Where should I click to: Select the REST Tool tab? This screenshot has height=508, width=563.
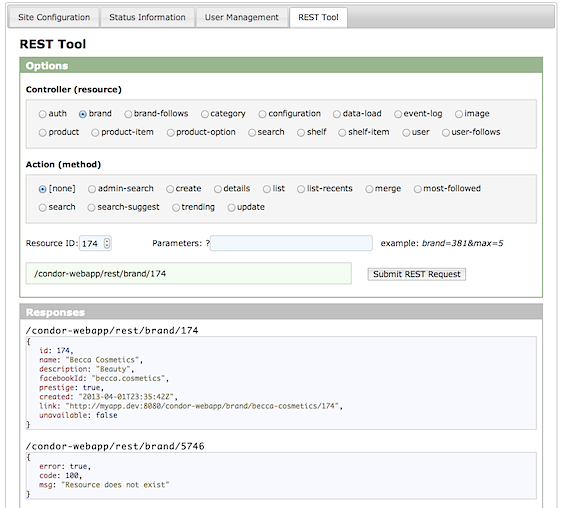318,17
